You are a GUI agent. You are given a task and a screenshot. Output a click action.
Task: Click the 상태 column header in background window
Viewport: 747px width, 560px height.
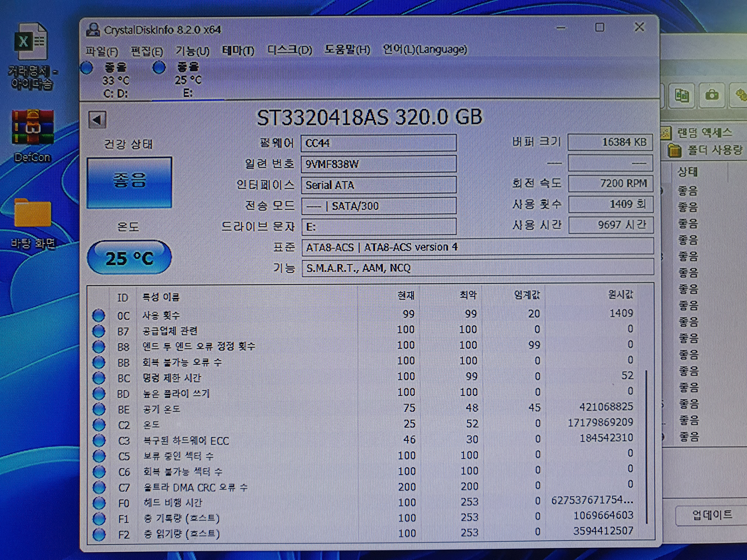pos(687,172)
